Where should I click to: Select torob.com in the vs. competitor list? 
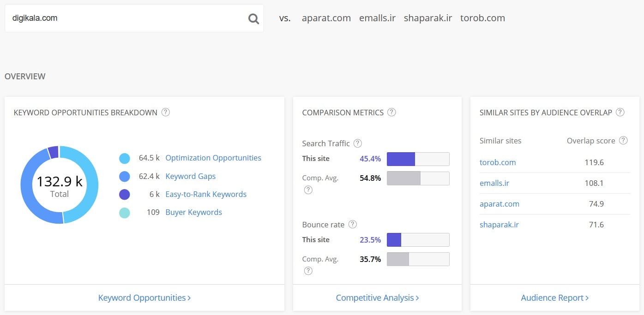pyautogui.click(x=482, y=18)
